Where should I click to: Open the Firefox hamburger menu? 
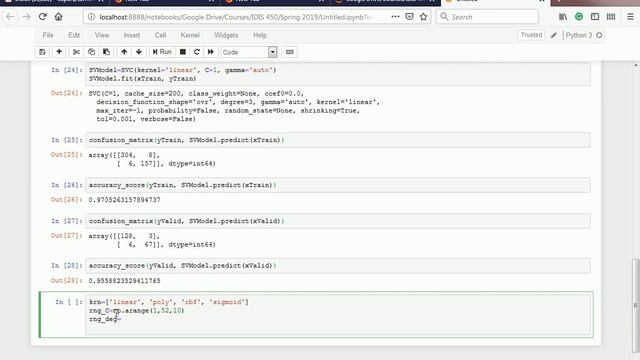(x=630, y=17)
